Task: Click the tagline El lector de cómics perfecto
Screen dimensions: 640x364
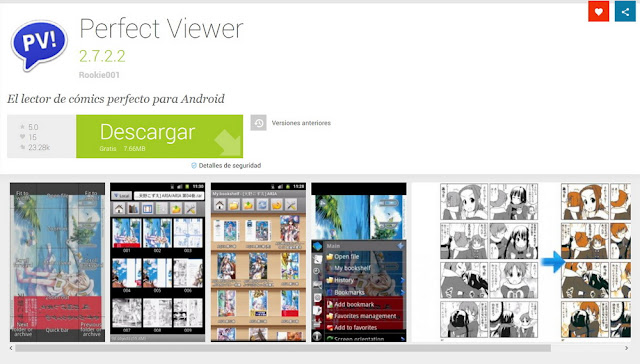Action: click(x=116, y=99)
